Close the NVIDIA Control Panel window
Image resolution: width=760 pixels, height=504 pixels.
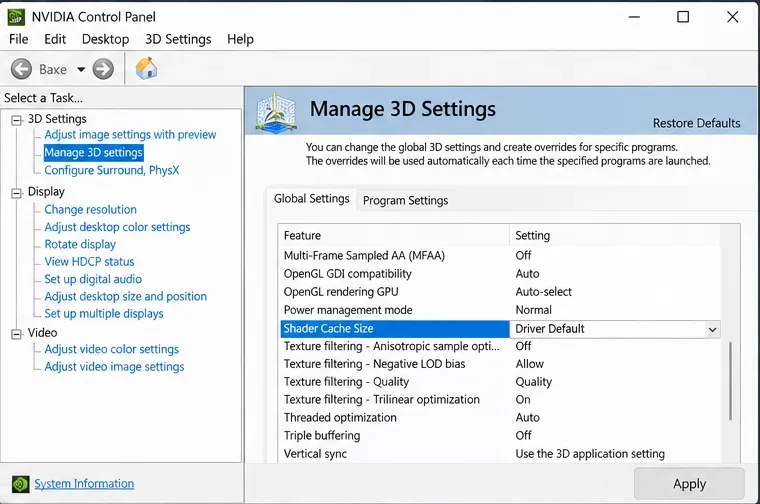732,17
